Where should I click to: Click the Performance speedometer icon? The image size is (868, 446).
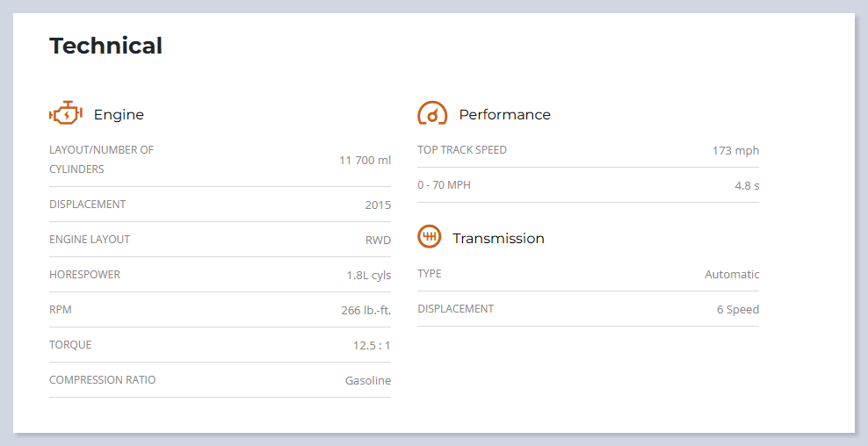tap(432, 114)
